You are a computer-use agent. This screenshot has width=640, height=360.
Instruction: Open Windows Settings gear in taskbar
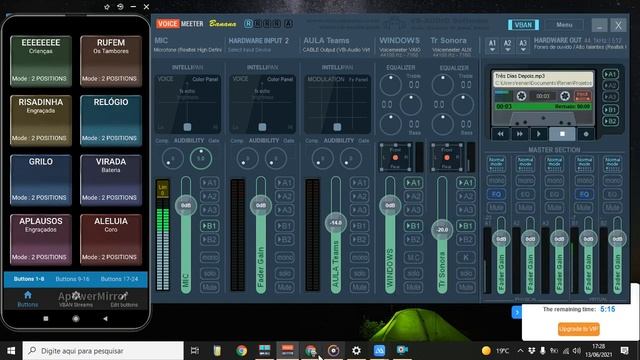click(x=356, y=351)
